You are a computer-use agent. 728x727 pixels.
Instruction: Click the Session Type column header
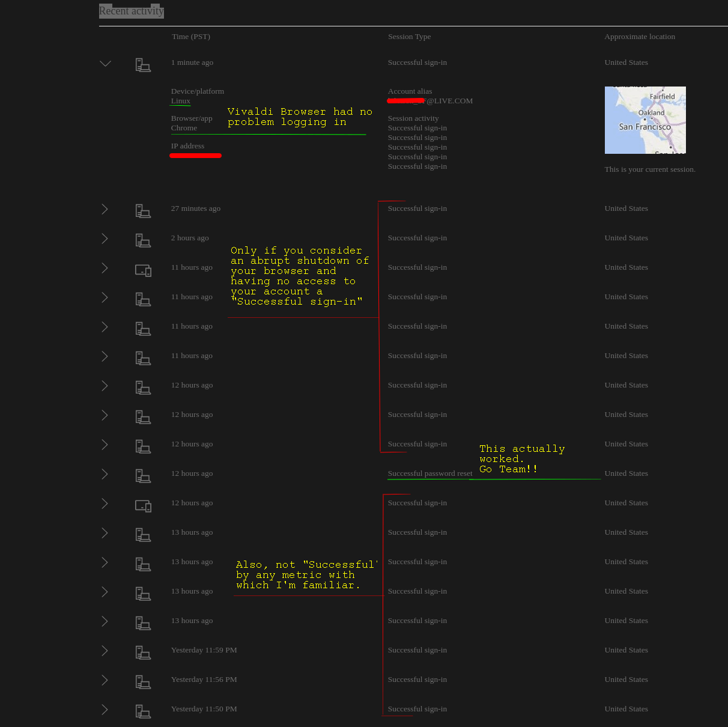409,37
